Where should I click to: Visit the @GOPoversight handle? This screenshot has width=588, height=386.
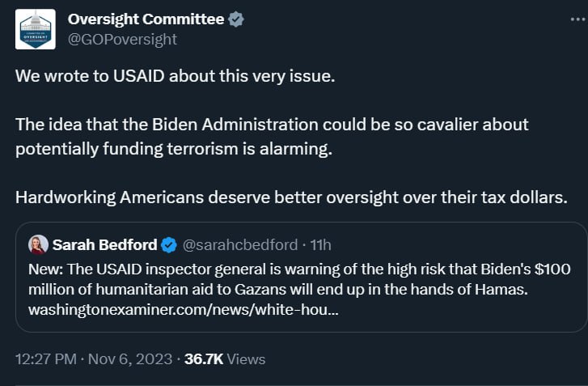[x=122, y=39]
